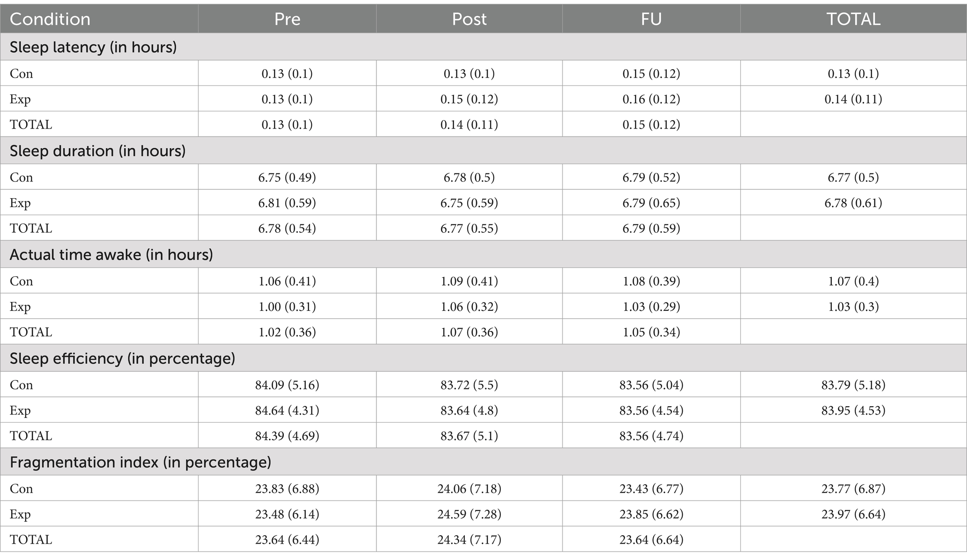Screen dimensions: 967x560
Task: Click the cell showing 1.00 (0.31)
Action: coord(287,306)
